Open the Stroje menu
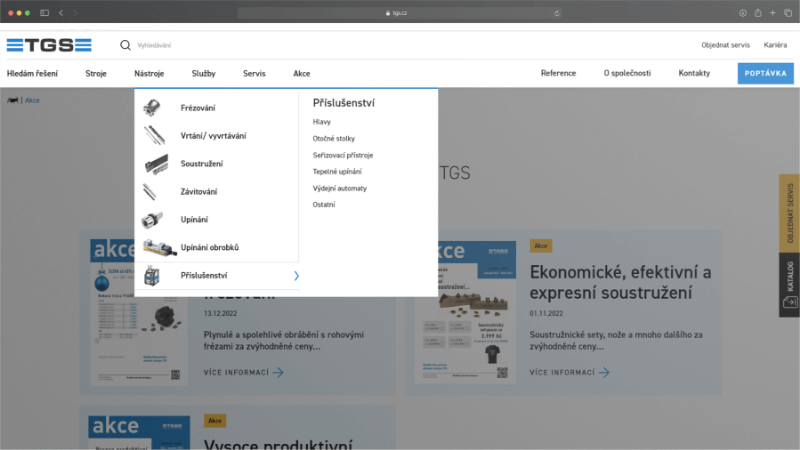Screen dimensions: 800x450 click(96, 73)
